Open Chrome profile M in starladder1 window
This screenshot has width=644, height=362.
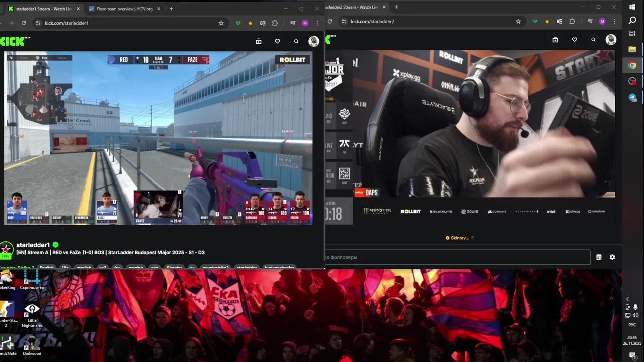click(x=305, y=23)
